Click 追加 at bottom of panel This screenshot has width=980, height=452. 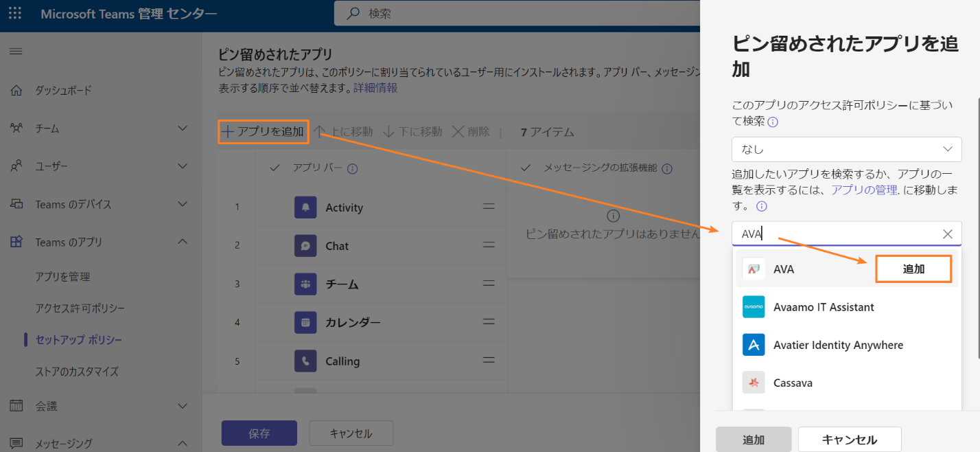point(754,440)
